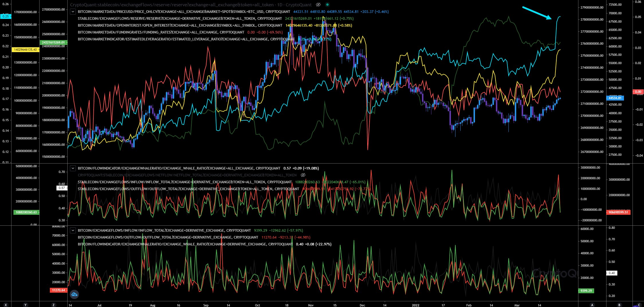Screen dimensions: 644x307
Task: Click the FUNDING_RATES legend title
Action: tap(161, 32)
